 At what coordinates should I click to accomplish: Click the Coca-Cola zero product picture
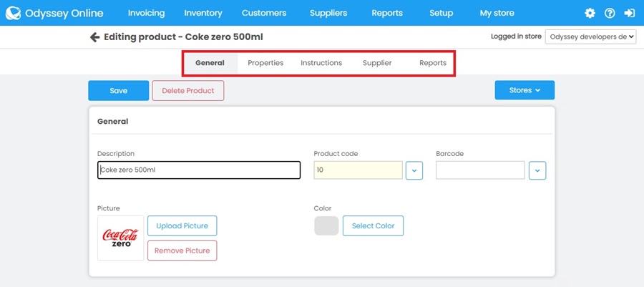click(x=121, y=238)
